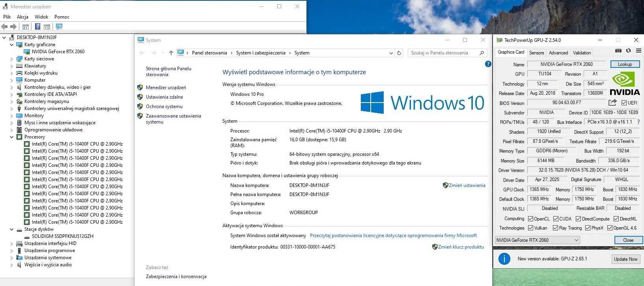Click the Close button in GPU-Z

(x=628, y=240)
